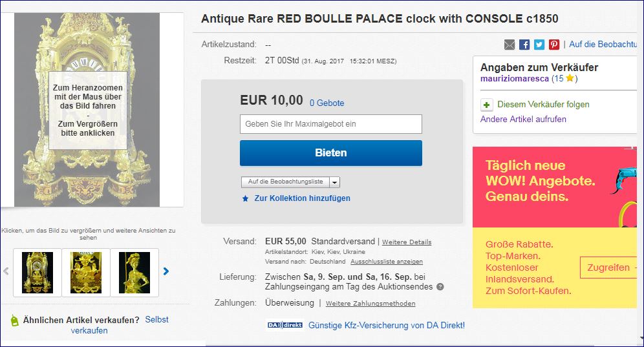Open seller profile mauriziomaresca
The width and height of the screenshot is (644, 347).
[515, 79]
